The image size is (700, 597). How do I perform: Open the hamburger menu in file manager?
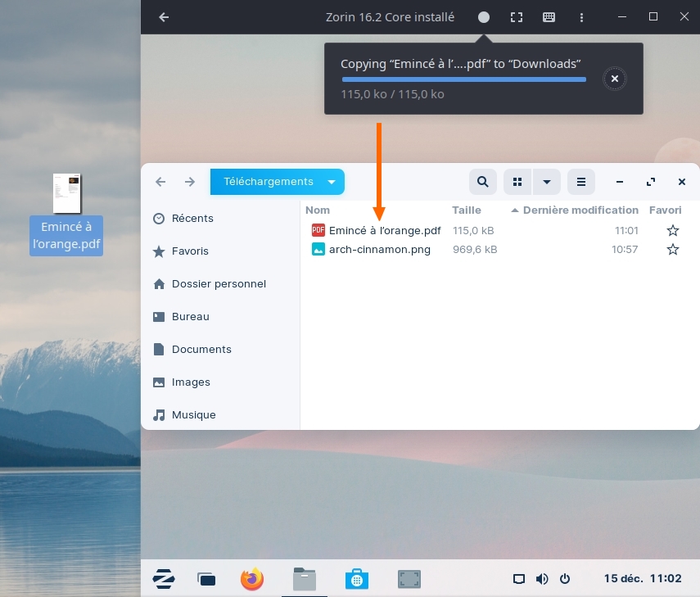(x=581, y=182)
